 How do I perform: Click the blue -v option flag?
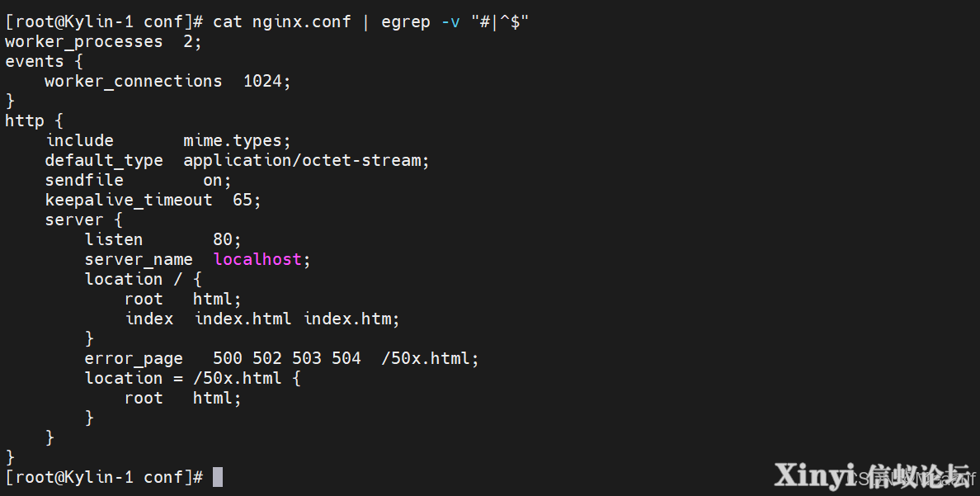click(x=450, y=22)
